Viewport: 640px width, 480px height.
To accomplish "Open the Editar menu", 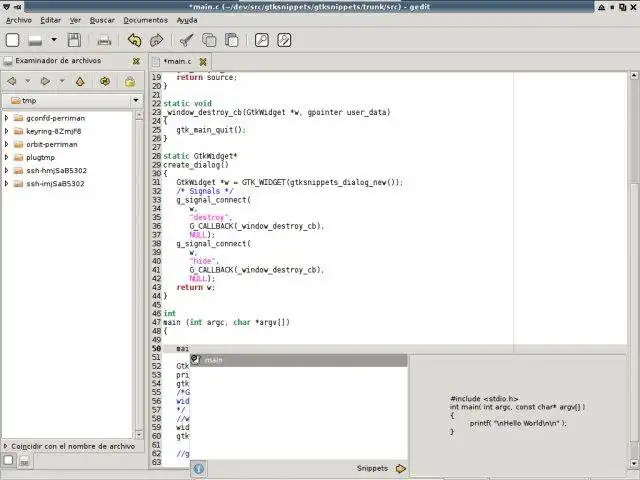I will coord(50,20).
